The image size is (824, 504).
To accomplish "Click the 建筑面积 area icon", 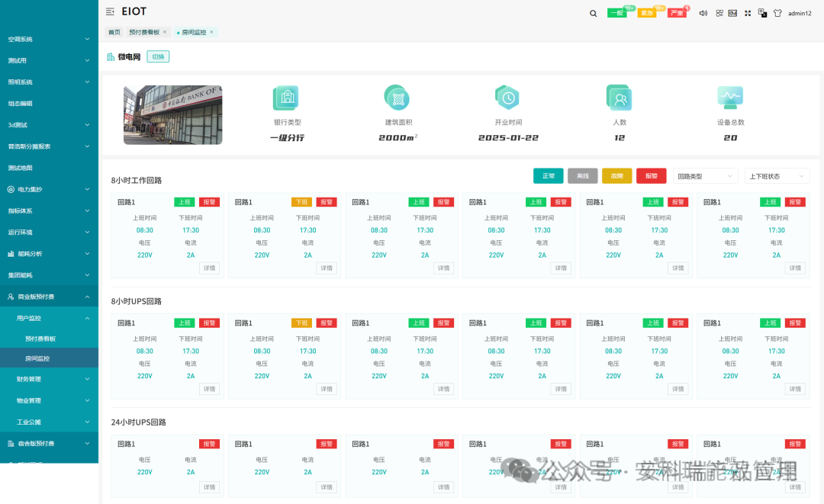I will 398,98.
